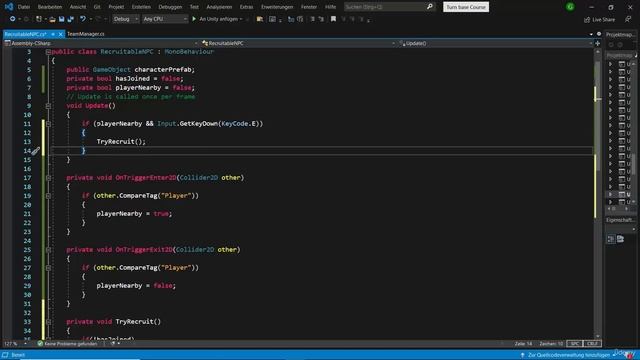Viewport: 640px width, 360px height.
Task: Click the navigate backward arrow icon
Action: point(13,19)
